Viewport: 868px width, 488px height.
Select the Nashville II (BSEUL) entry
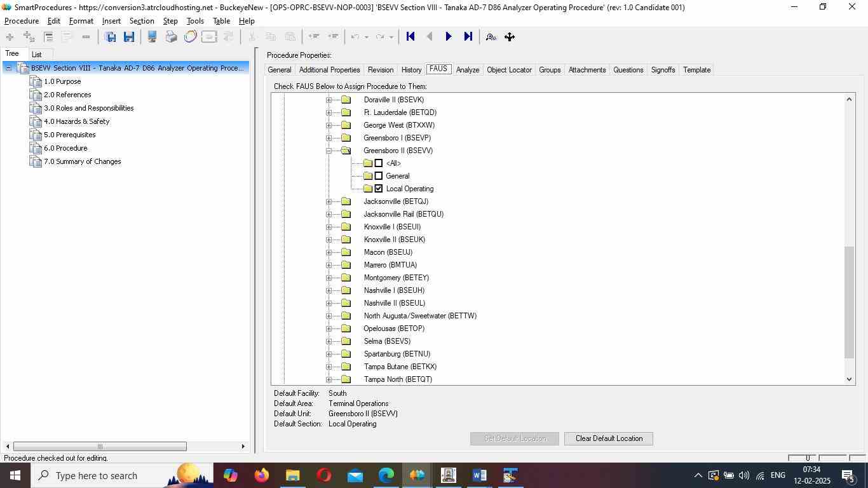pos(395,303)
